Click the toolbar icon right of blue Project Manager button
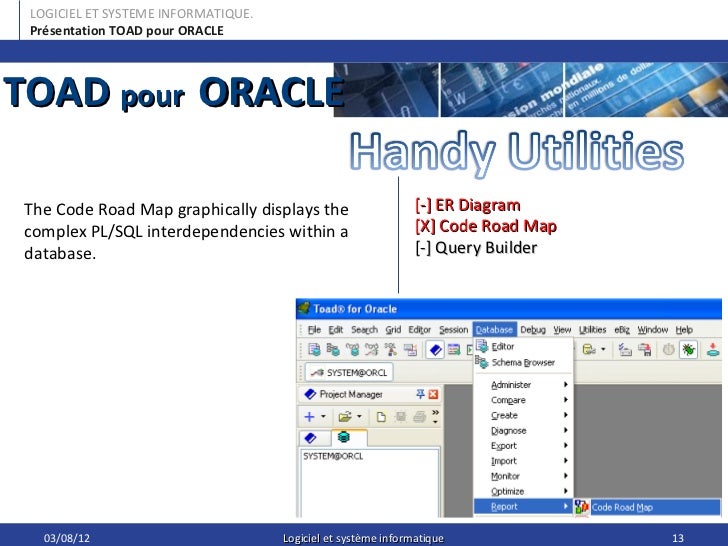The height and width of the screenshot is (546, 728). click(x=454, y=350)
